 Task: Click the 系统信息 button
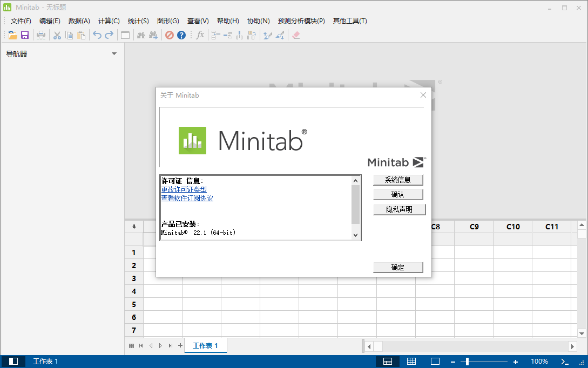pos(398,180)
